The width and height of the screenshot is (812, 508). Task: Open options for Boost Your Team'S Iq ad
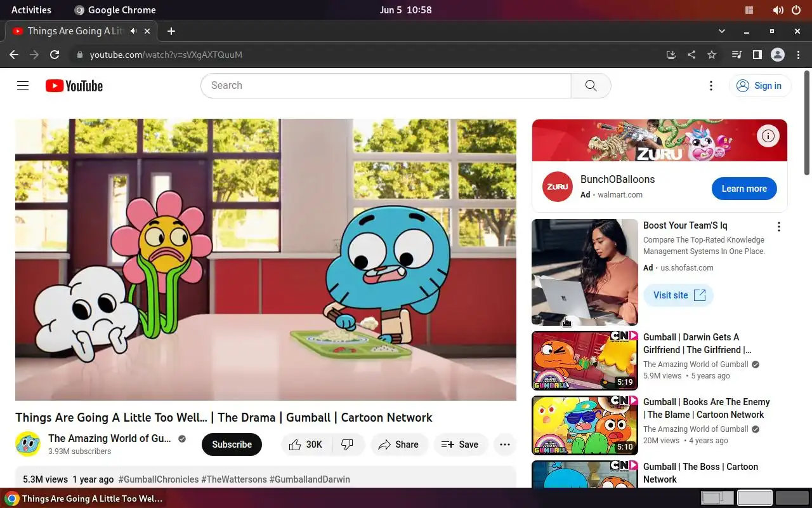tap(779, 227)
